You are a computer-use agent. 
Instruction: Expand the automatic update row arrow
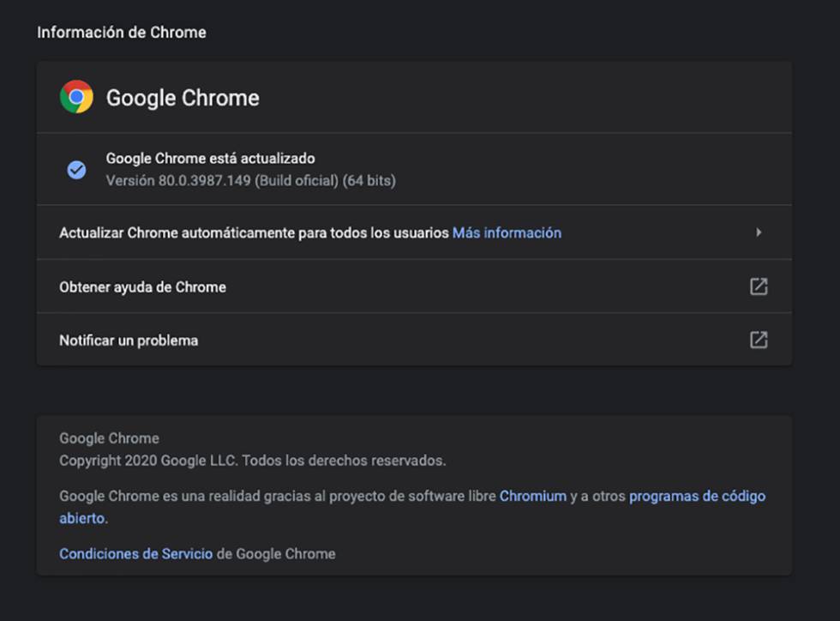click(x=759, y=232)
